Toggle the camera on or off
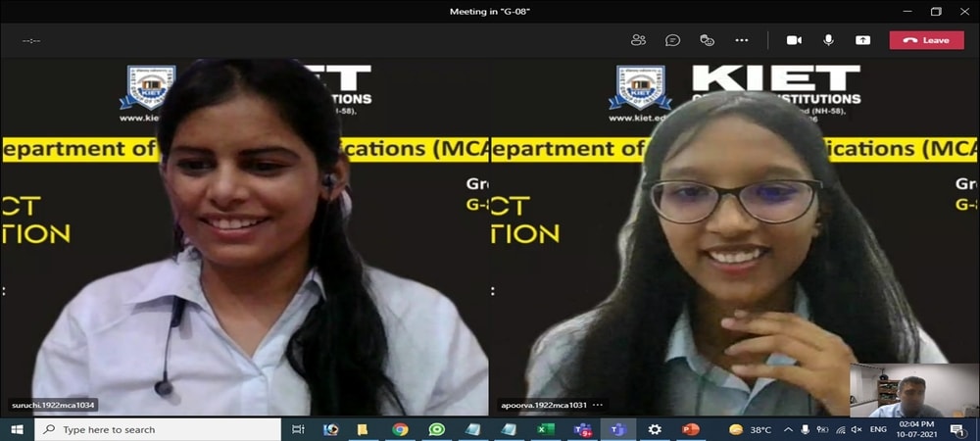The height and width of the screenshot is (441, 980). tap(794, 40)
